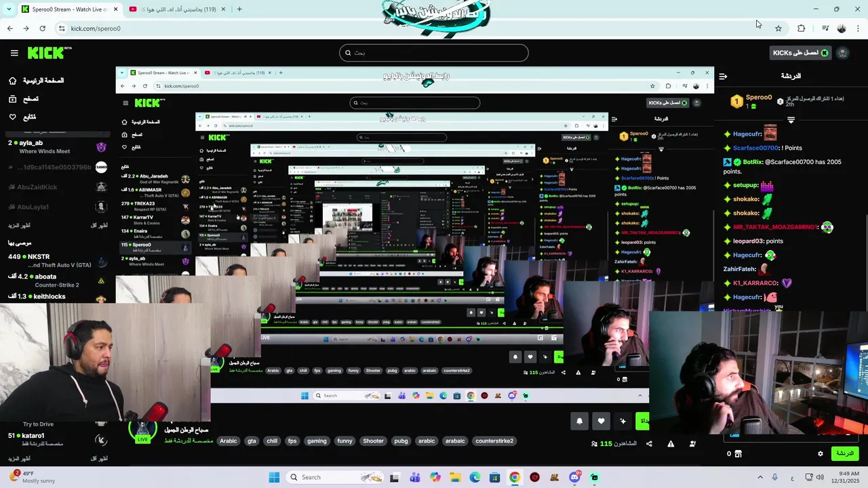
Task: Open the Chrome profile avatar
Action: click(x=842, y=28)
